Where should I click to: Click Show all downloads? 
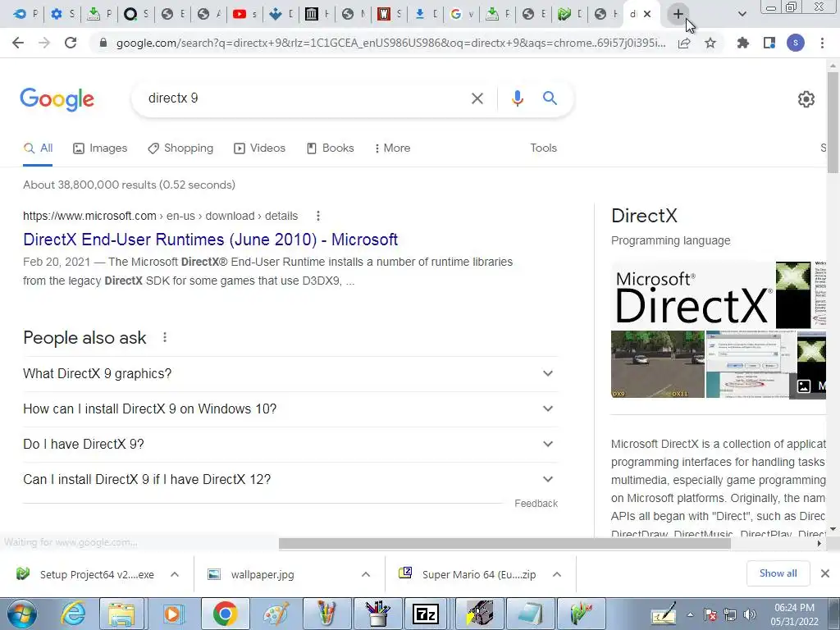[778, 573]
